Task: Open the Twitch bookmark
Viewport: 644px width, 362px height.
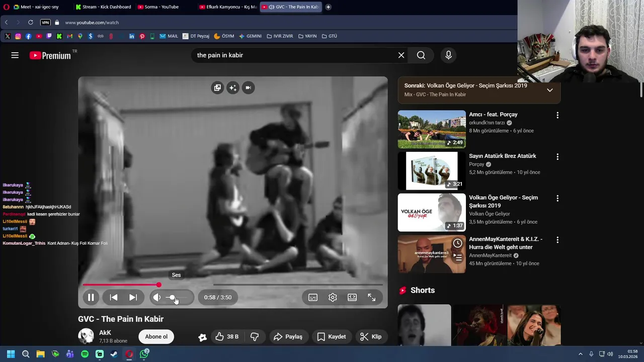Action: pyautogui.click(x=49, y=36)
